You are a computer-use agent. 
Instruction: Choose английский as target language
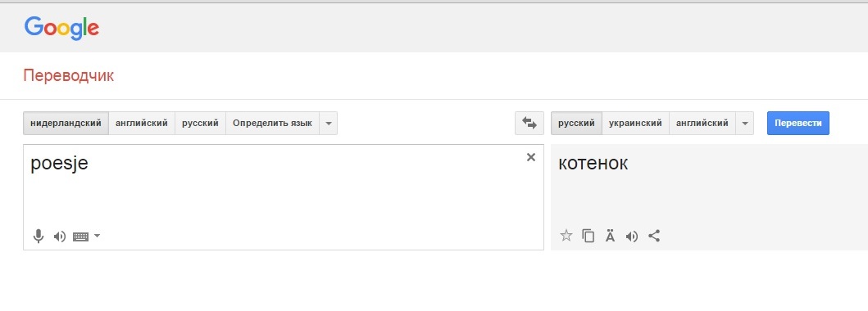click(x=702, y=124)
